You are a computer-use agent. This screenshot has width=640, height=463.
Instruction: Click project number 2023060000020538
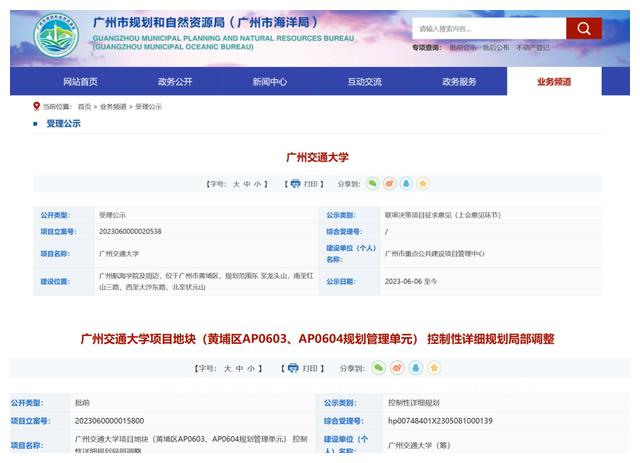[130, 232]
